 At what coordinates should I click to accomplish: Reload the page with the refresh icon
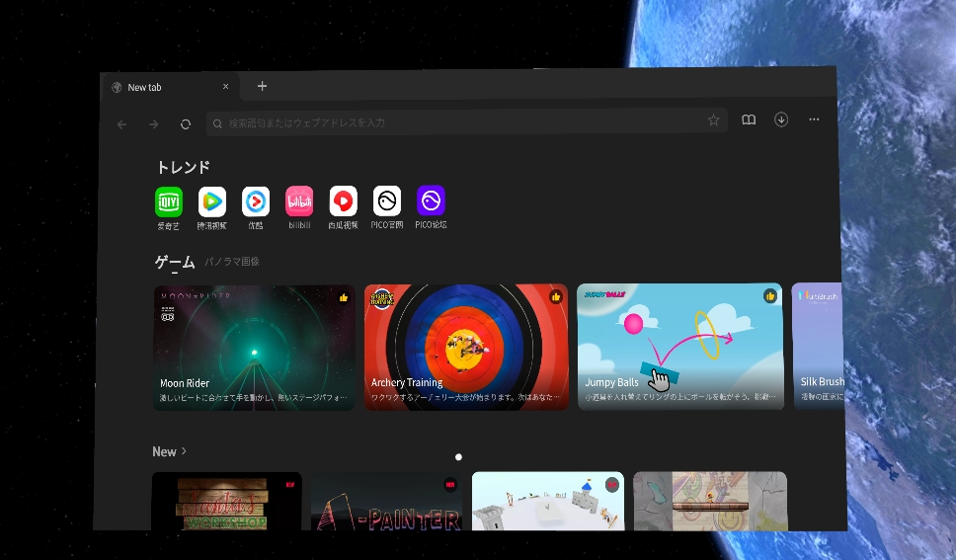click(x=186, y=124)
